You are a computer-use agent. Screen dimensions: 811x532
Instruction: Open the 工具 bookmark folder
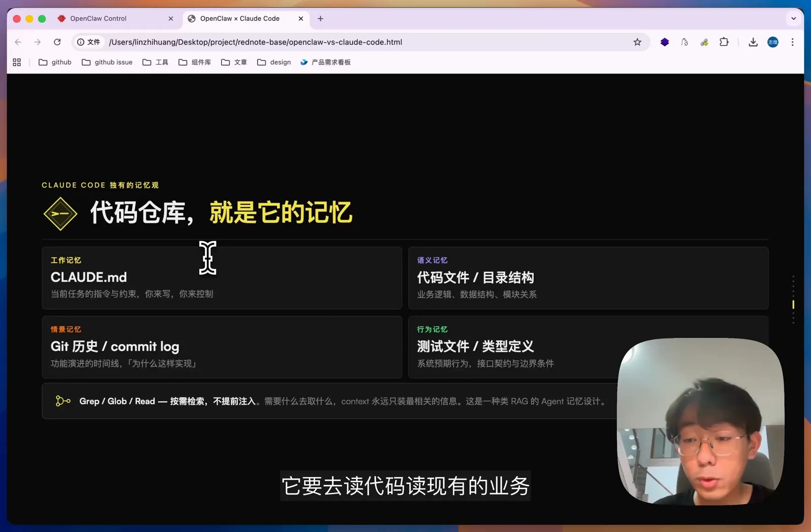tap(155, 62)
